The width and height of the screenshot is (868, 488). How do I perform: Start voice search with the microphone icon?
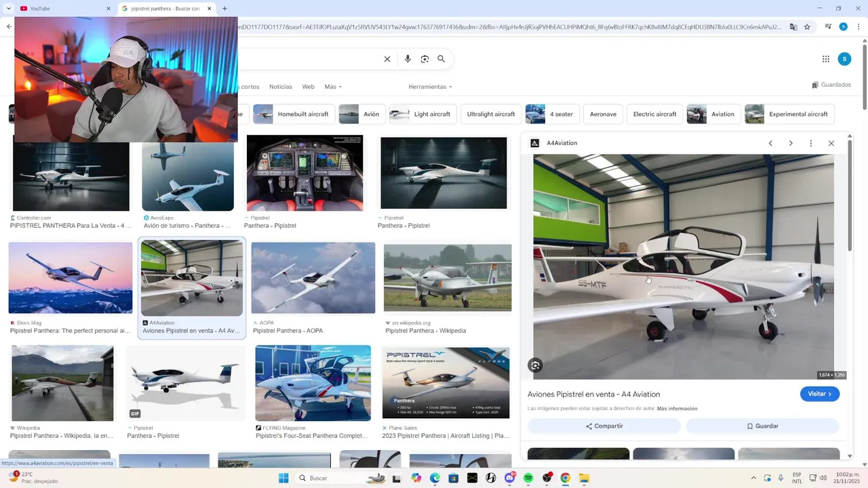408,59
